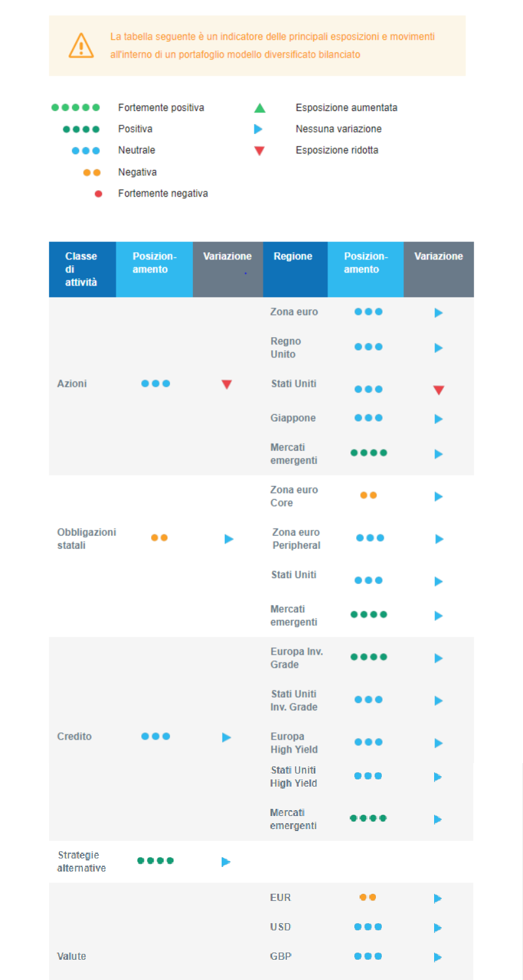The image size is (523, 980).
Task: Click the orange warning triangle icon
Action: (81, 46)
